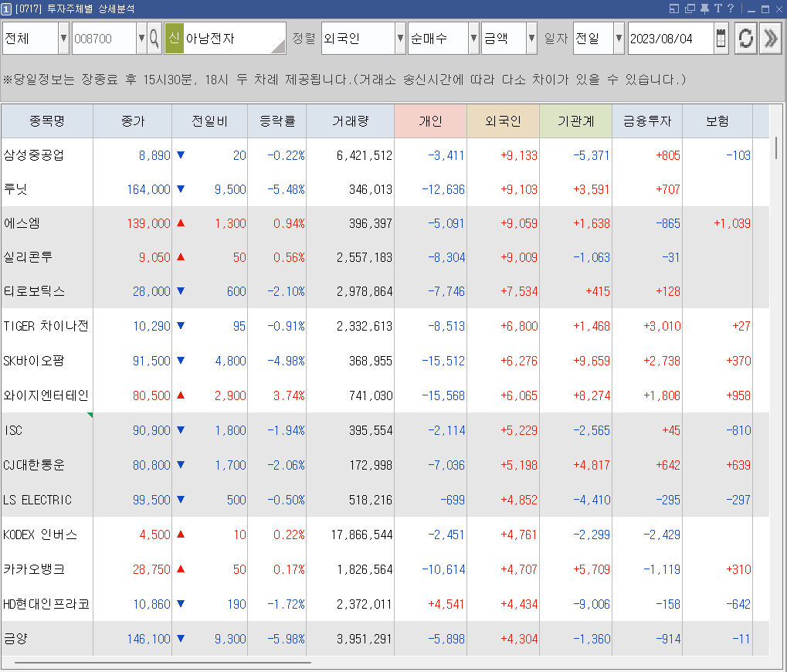Click the 개인 column header

click(431, 121)
